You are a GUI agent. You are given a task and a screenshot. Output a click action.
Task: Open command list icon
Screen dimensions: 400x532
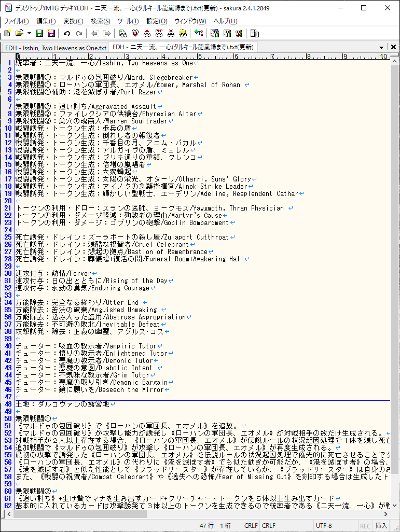click(254, 33)
